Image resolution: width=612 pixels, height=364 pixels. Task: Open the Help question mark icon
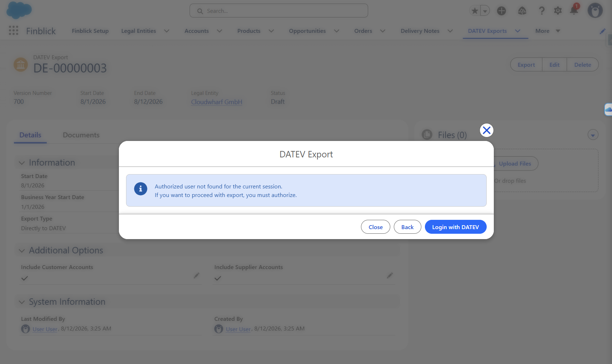coord(542,11)
